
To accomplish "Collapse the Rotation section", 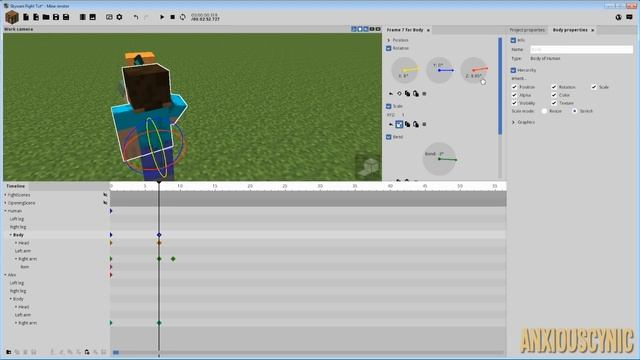I will pyautogui.click(x=389, y=48).
